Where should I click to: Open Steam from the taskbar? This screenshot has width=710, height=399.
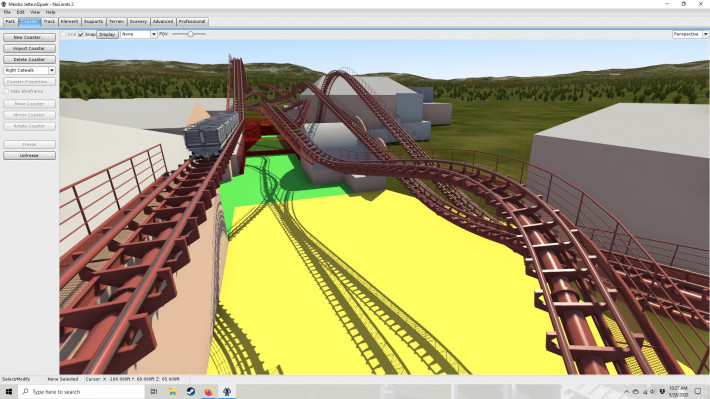(191, 391)
